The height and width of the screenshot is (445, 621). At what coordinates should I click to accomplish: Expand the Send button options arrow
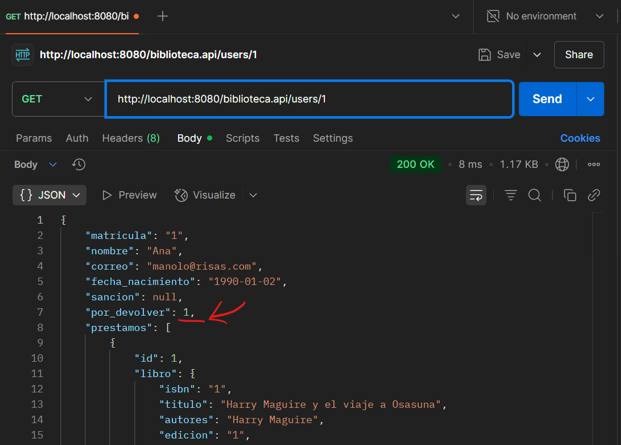click(590, 99)
